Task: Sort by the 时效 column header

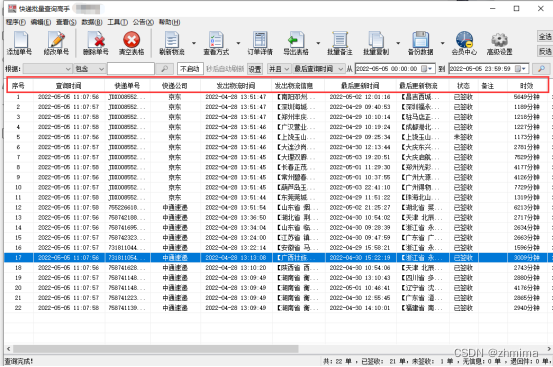Action: tap(527, 86)
